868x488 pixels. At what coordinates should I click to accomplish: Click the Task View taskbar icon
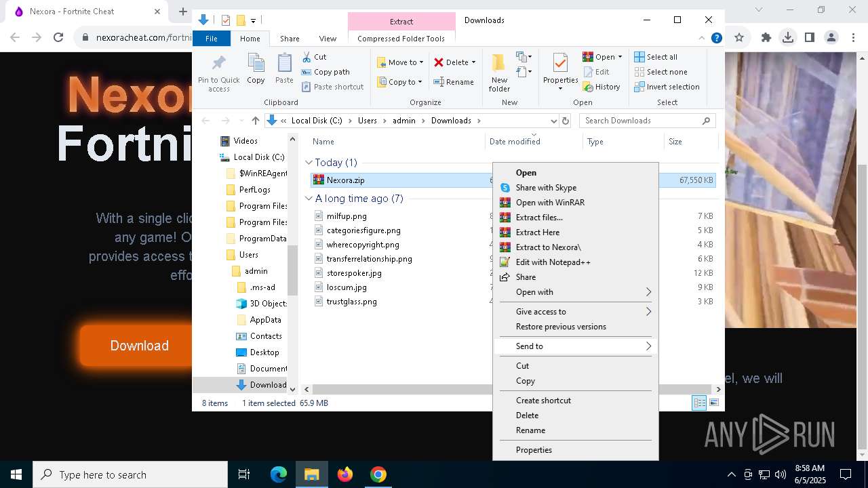click(x=244, y=474)
